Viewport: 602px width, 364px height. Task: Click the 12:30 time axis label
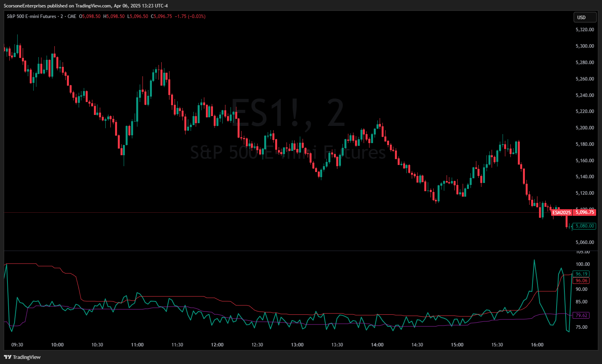(x=257, y=345)
